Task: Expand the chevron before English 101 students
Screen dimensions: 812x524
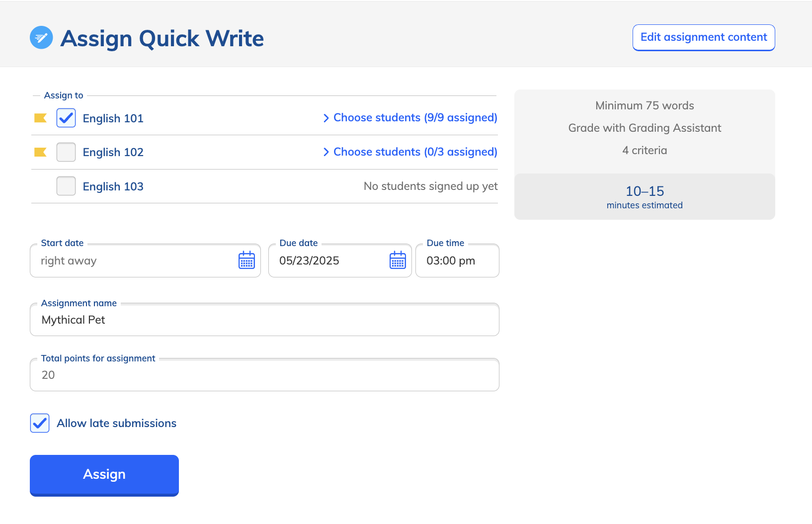Action: 326,118
